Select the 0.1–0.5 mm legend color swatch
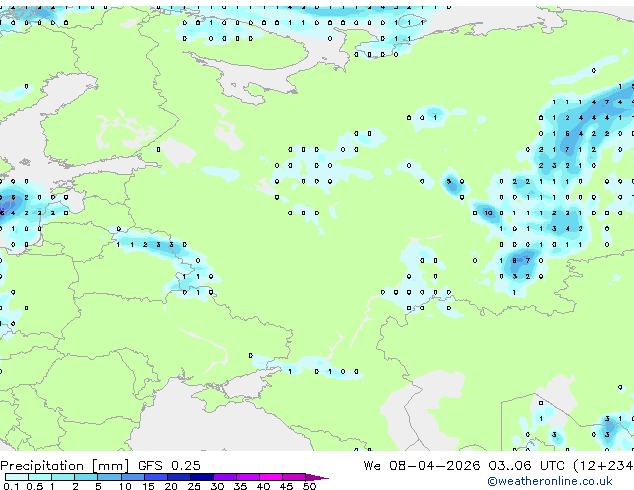This screenshot has height=490, width=634. click(17, 477)
